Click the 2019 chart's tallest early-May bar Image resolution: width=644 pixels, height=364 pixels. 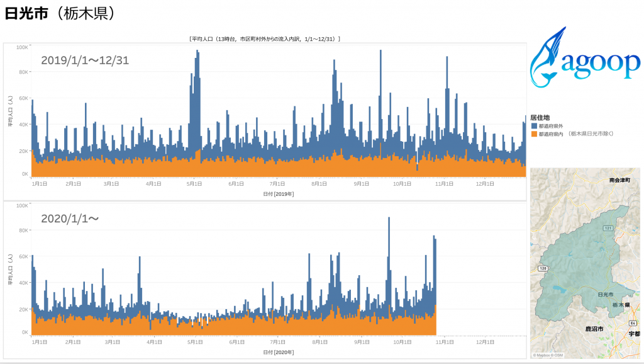coord(197,52)
